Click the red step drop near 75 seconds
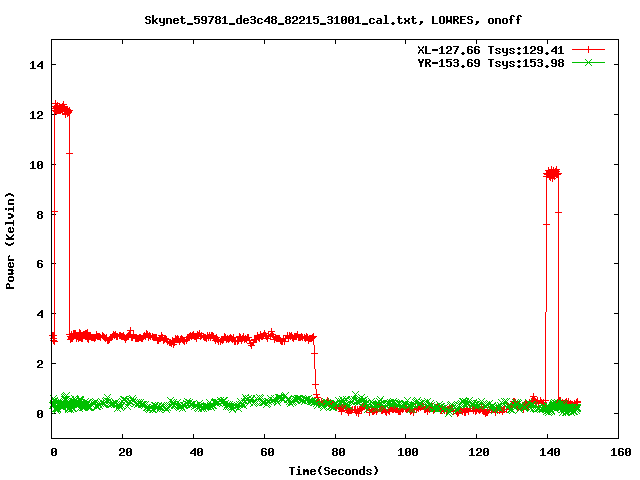The image size is (640, 480). click(315, 367)
